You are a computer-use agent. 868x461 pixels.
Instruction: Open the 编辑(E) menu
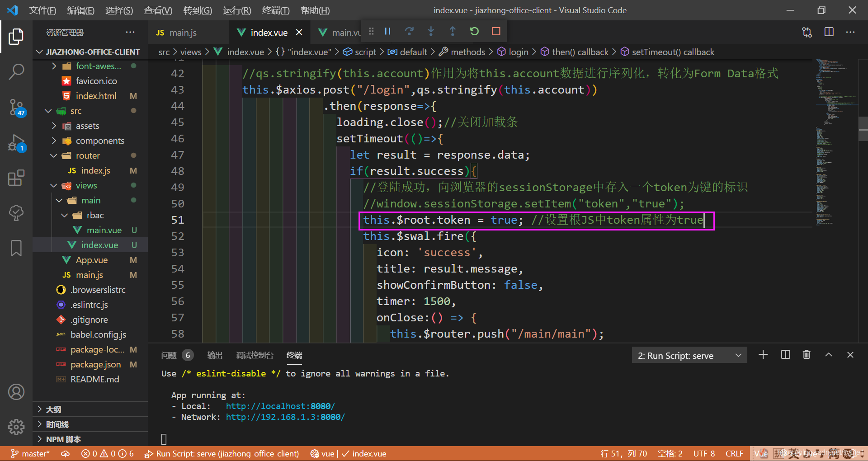click(x=80, y=10)
